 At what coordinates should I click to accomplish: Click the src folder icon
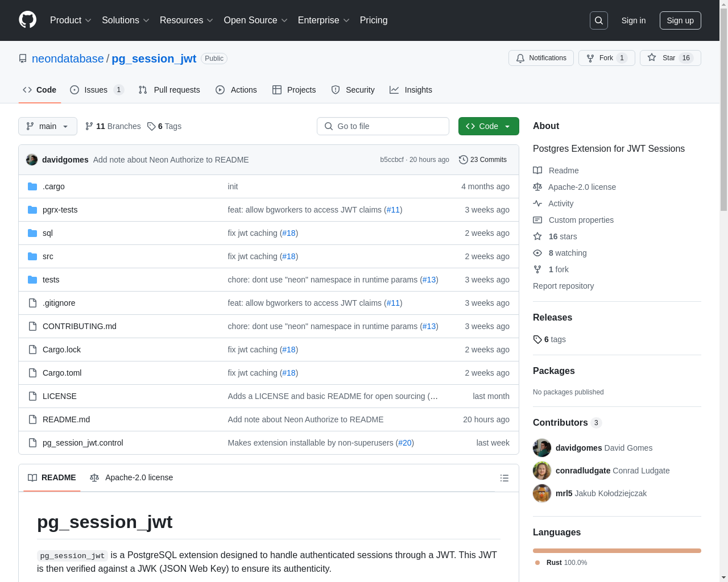click(x=32, y=256)
